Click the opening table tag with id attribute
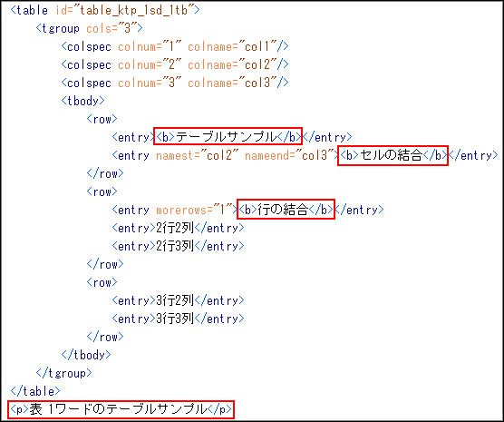 point(105,10)
